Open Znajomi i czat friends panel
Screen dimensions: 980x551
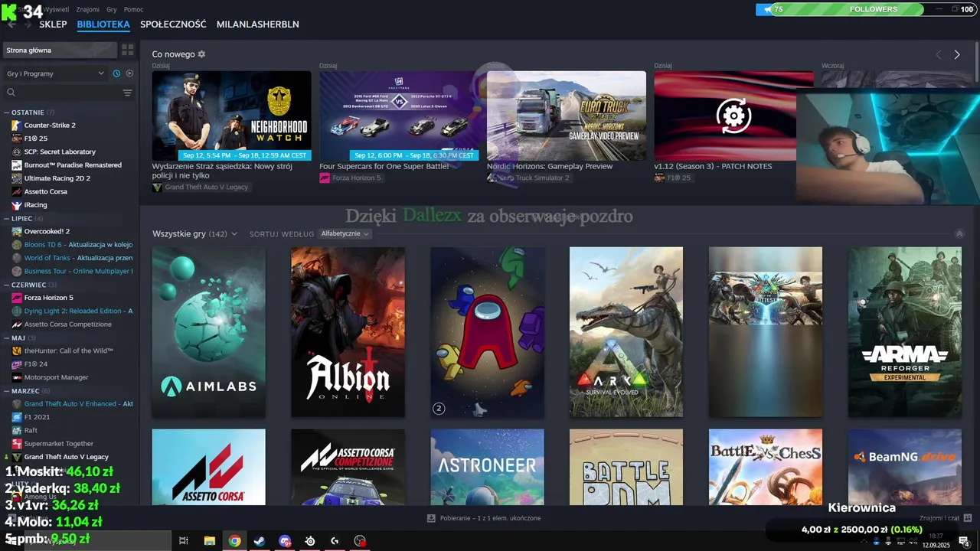point(946,518)
